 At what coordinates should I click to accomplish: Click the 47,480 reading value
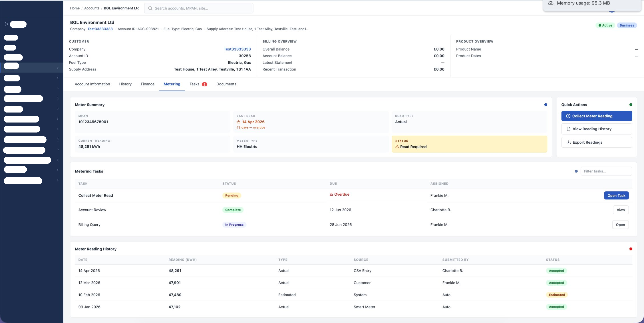(x=175, y=295)
